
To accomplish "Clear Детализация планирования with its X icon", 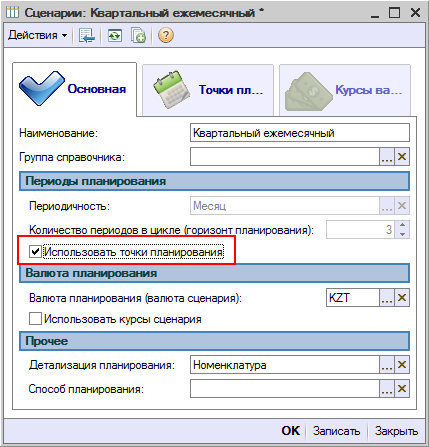I will (x=402, y=365).
